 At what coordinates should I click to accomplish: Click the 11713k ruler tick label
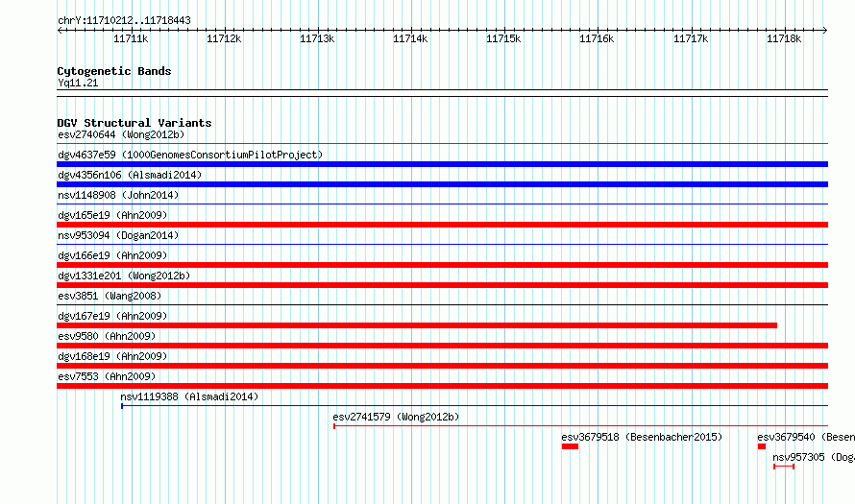click(x=317, y=38)
